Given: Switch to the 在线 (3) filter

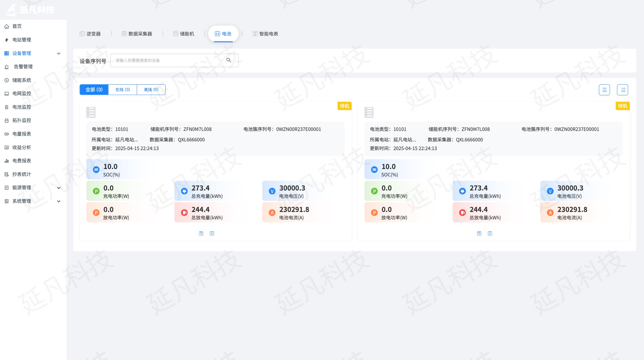Looking at the screenshot, I should point(122,89).
